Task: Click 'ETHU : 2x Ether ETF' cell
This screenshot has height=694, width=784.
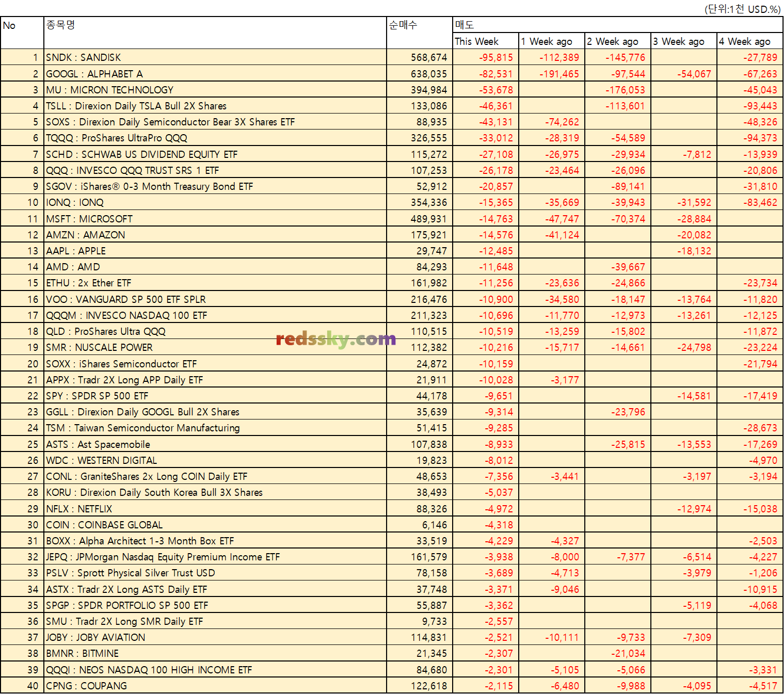Action: (x=215, y=283)
